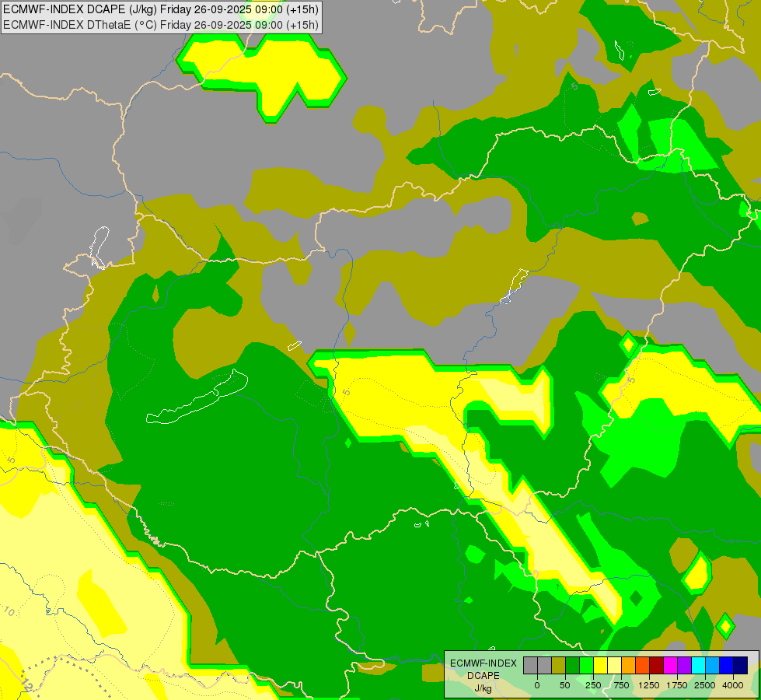Click the long white-outlined Lake Balaton shape
Screen dimensions: 761x700
click(197, 397)
